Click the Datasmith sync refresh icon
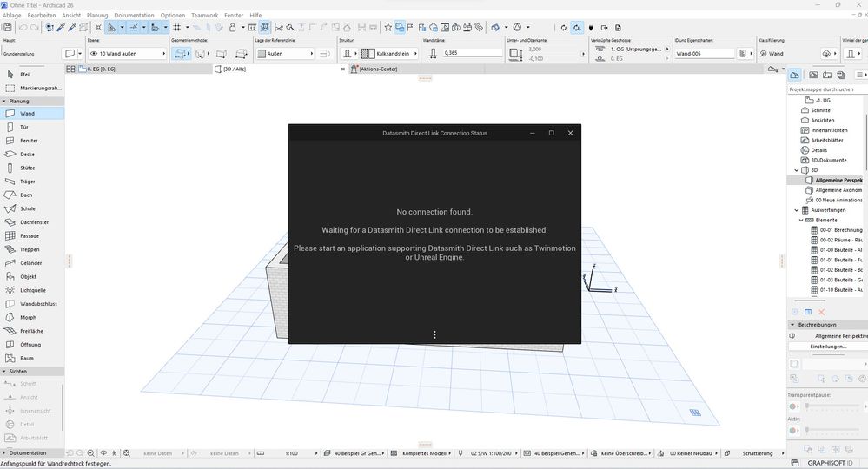 [564, 27]
